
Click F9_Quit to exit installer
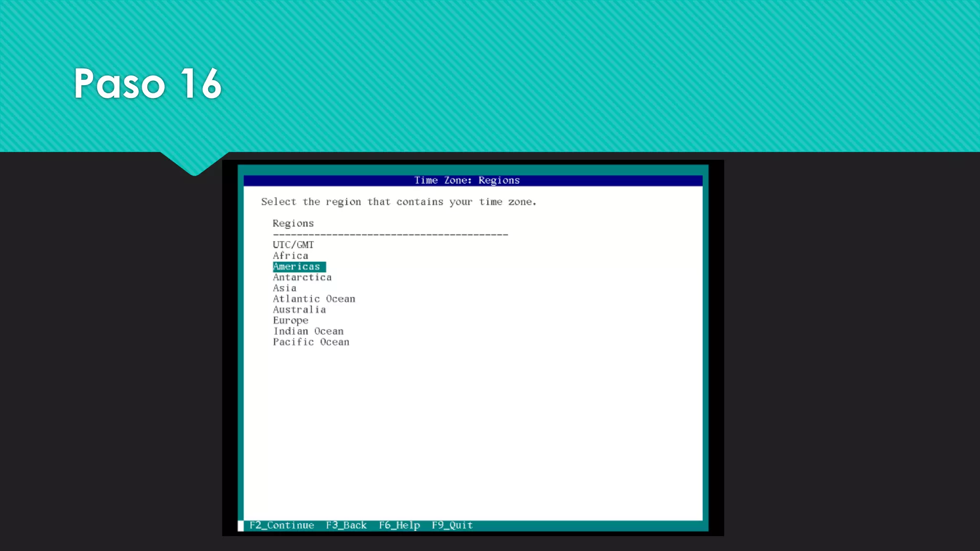click(x=452, y=525)
